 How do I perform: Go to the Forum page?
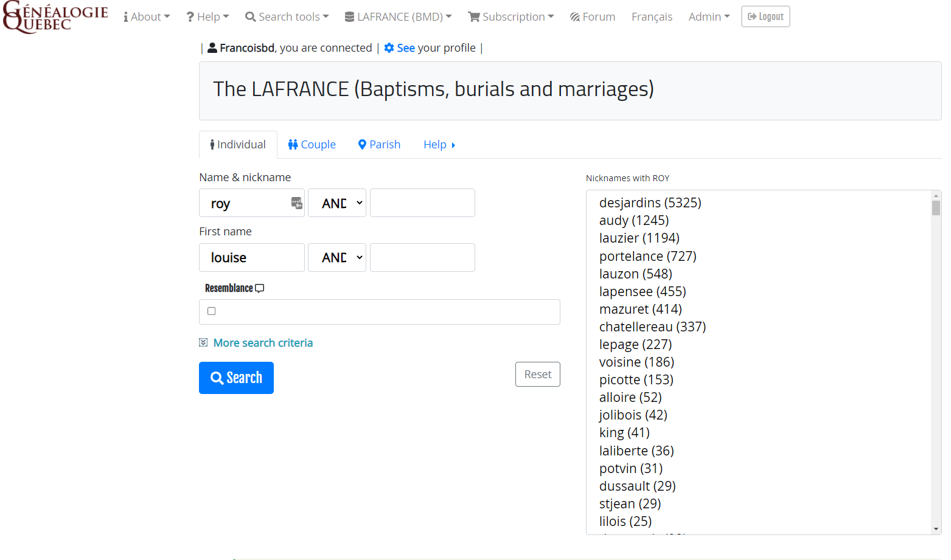coord(593,17)
